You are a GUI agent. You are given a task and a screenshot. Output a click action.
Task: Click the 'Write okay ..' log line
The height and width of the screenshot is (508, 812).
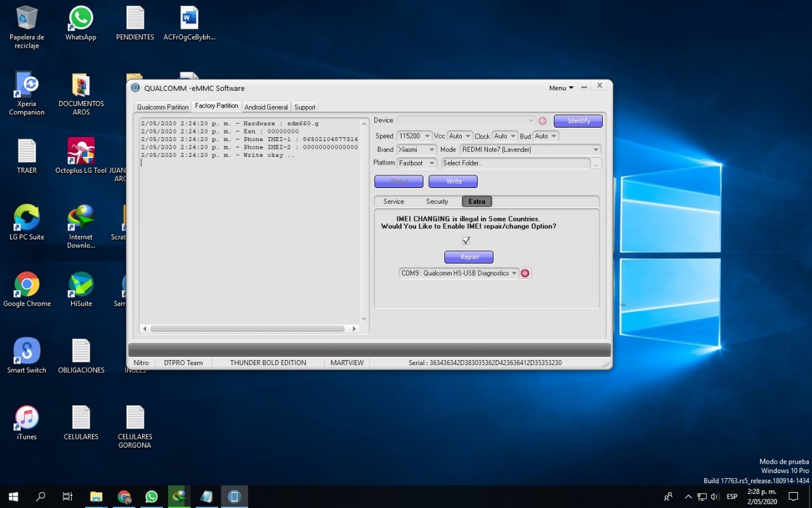coord(218,155)
